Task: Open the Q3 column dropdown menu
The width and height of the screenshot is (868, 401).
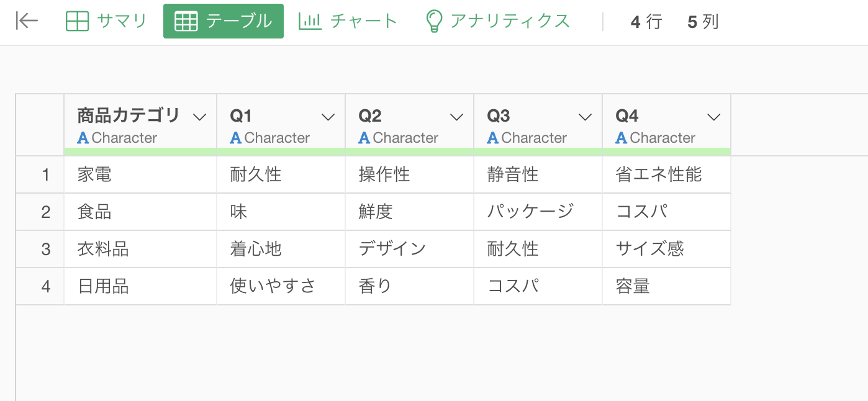Action: tap(585, 117)
